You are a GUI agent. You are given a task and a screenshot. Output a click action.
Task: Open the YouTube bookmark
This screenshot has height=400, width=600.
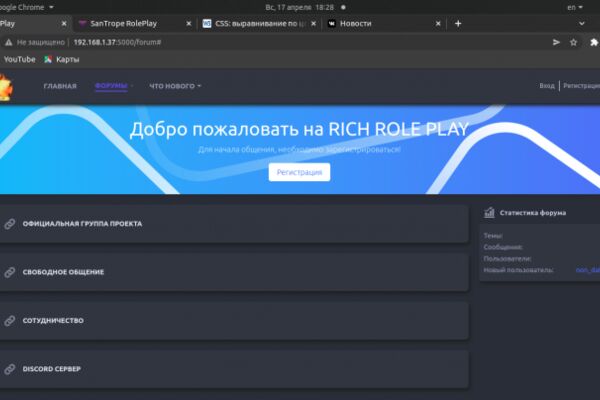click(x=20, y=59)
